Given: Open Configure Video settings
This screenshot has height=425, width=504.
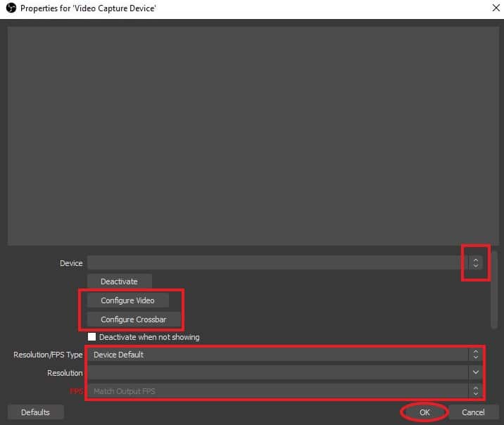Looking at the screenshot, I should (x=127, y=300).
